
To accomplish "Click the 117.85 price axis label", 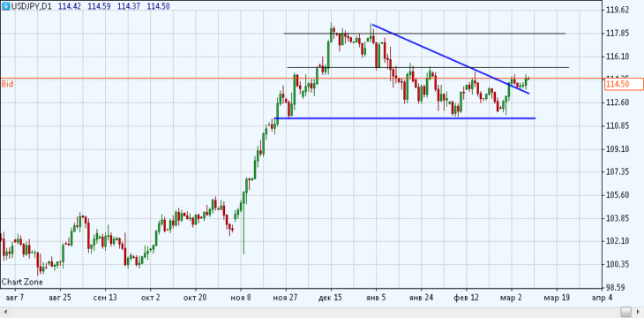I will point(618,34).
